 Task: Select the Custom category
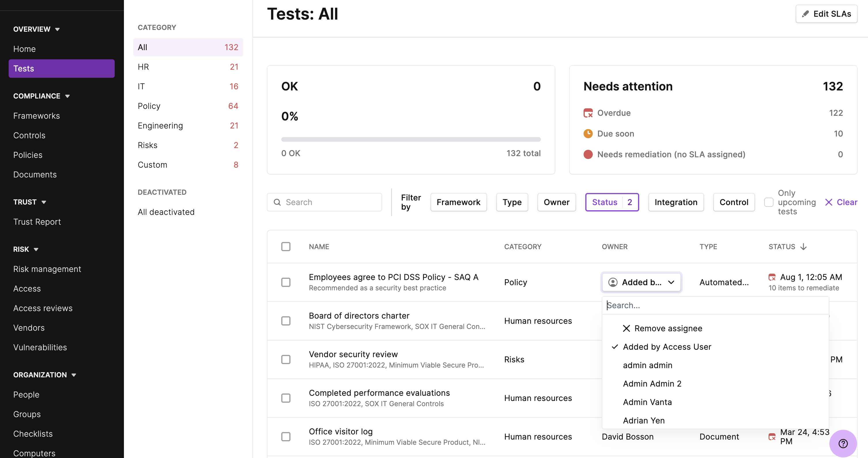(x=188, y=165)
